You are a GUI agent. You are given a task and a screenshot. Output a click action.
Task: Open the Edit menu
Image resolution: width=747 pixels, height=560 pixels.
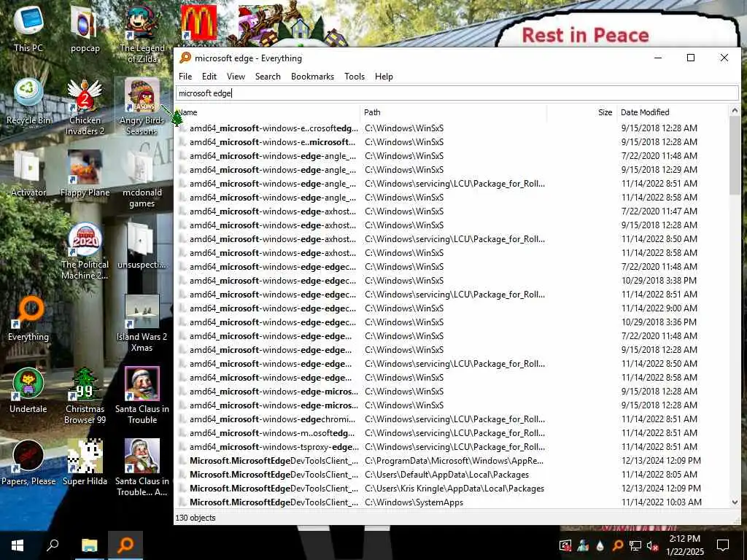(209, 77)
